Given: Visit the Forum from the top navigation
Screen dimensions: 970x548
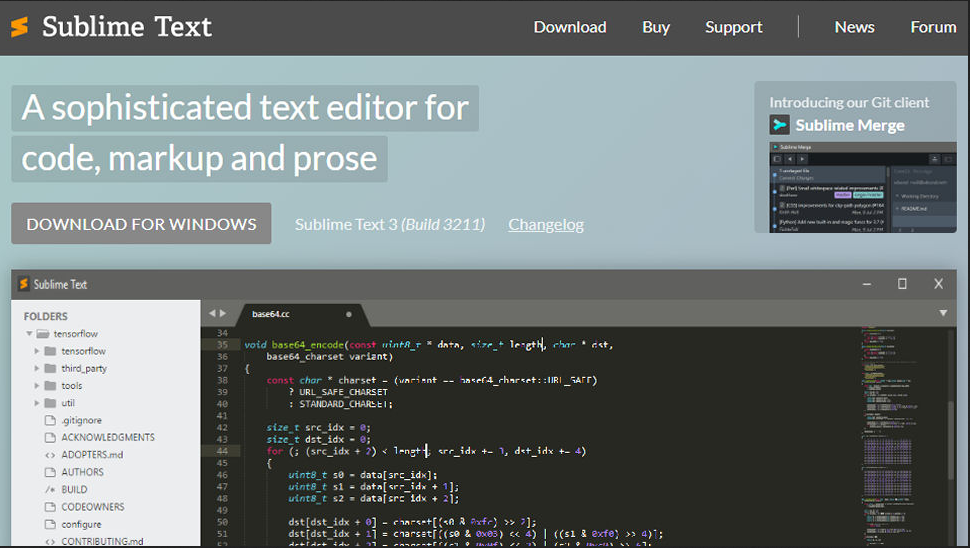Looking at the screenshot, I should 933,27.
